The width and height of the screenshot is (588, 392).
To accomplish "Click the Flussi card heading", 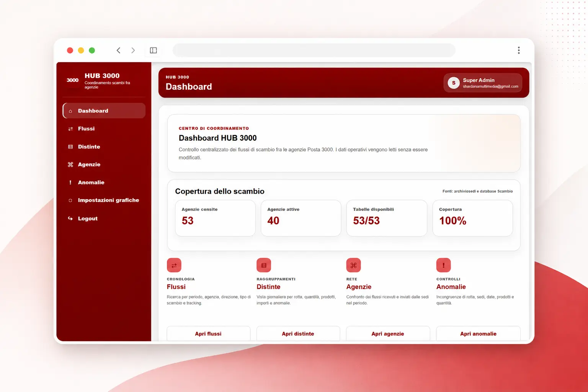I will pos(176,287).
